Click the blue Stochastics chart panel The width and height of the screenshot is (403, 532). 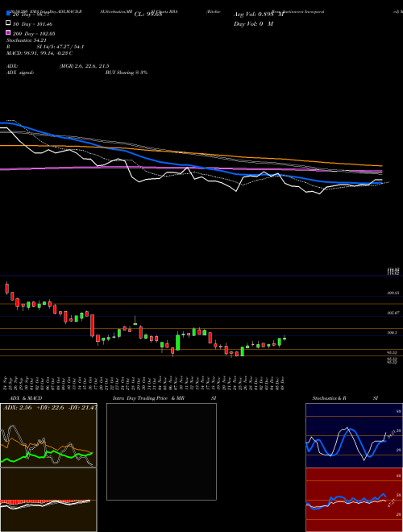click(x=354, y=435)
